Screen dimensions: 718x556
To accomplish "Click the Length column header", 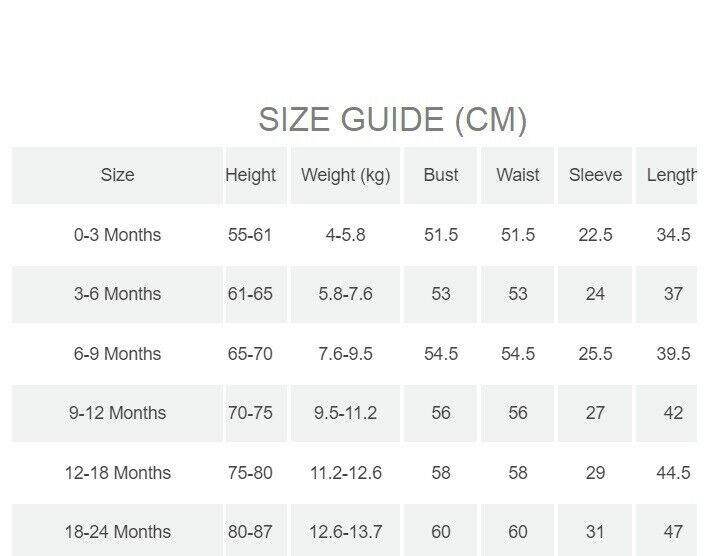I will tap(671, 175).
